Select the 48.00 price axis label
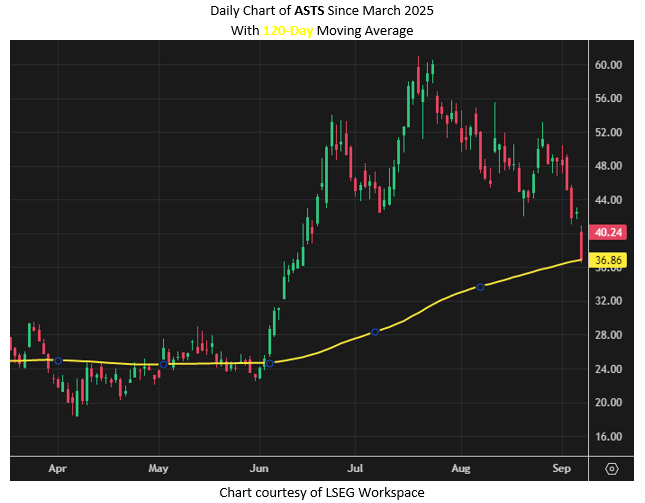This screenshot has width=645, height=503. coord(608,166)
